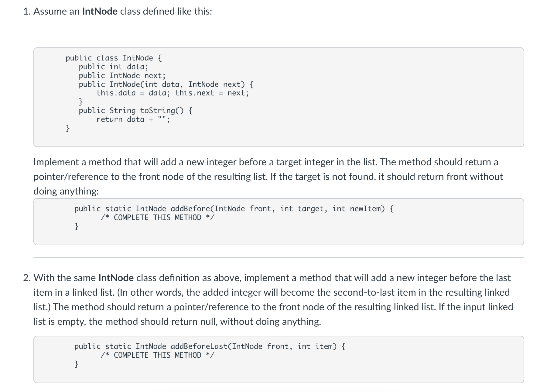This screenshot has height=392, width=540.
Task: Click the addBeforeLast method signature line
Action: click(210, 346)
